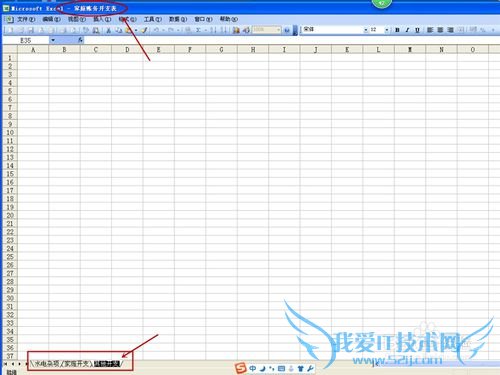Open the 插入 menu
The image size is (500, 375).
tap(102, 19)
